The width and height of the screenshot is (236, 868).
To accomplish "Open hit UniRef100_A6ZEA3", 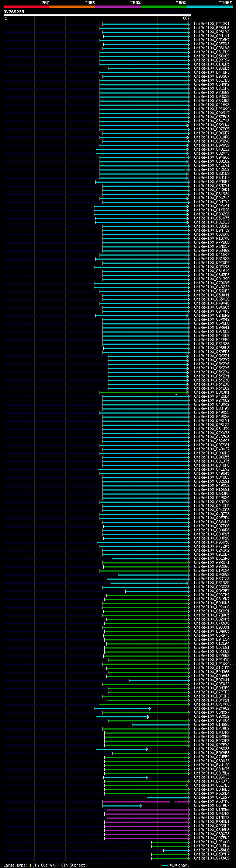I will [x=212, y=117].
